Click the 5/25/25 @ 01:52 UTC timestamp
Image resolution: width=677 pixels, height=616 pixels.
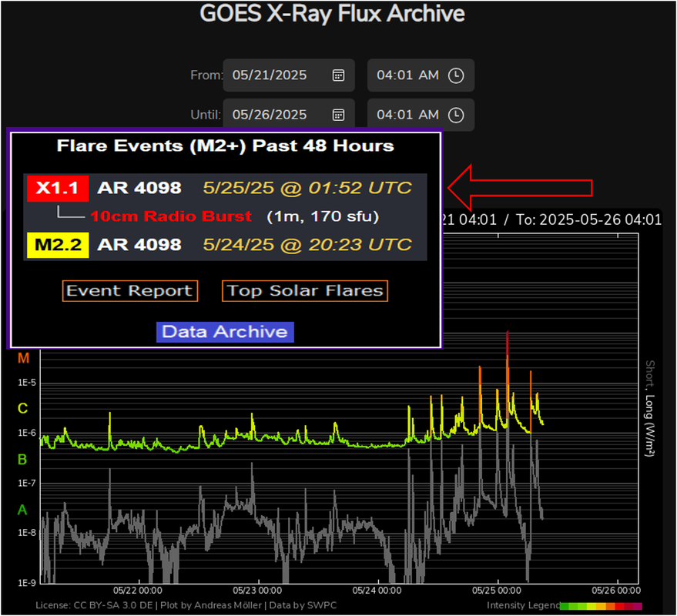click(x=307, y=188)
